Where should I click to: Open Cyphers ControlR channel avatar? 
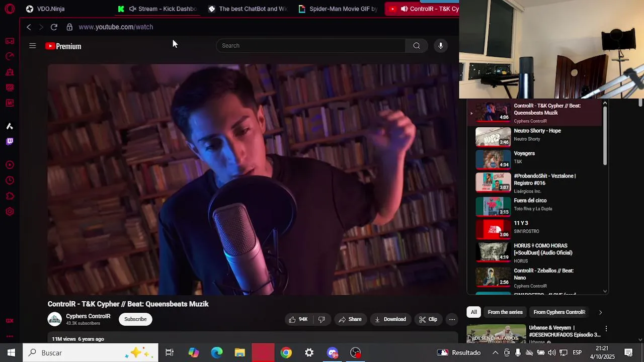tap(54, 319)
